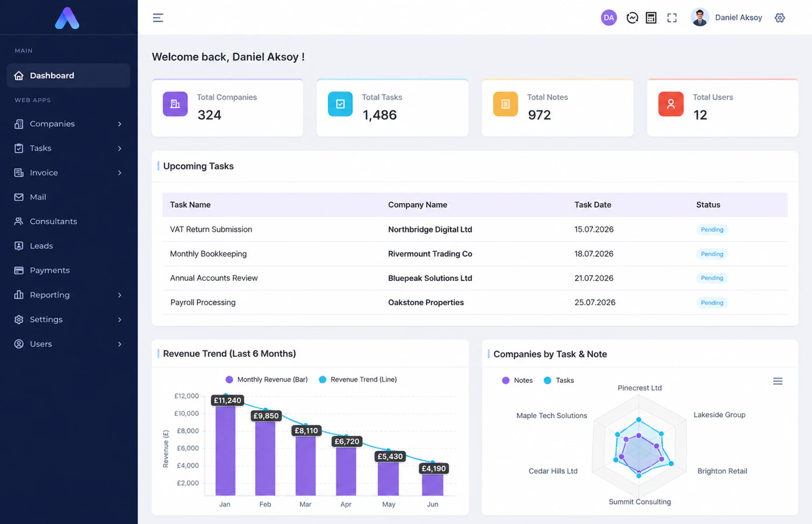This screenshot has width=812, height=524.
Task: Open Northbridge Digital Ltd company
Action: [430, 230]
